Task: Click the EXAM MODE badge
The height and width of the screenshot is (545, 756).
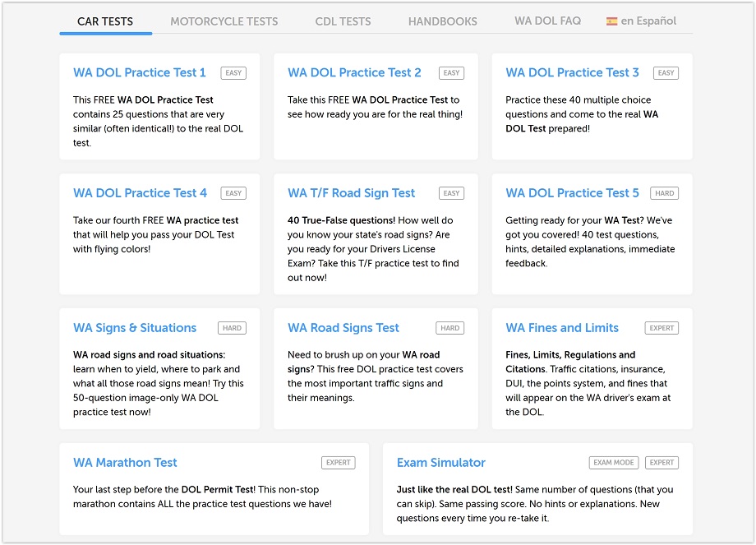Action: 613,463
